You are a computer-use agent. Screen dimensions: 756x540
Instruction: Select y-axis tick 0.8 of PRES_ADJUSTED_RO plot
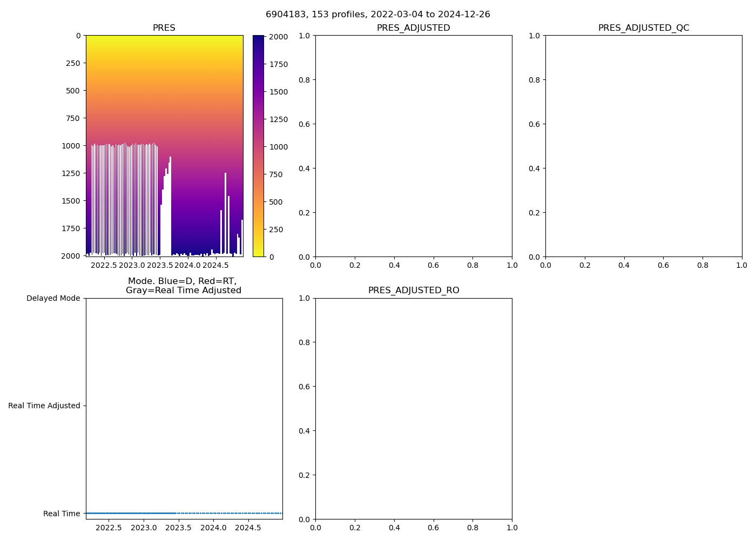tap(305, 342)
